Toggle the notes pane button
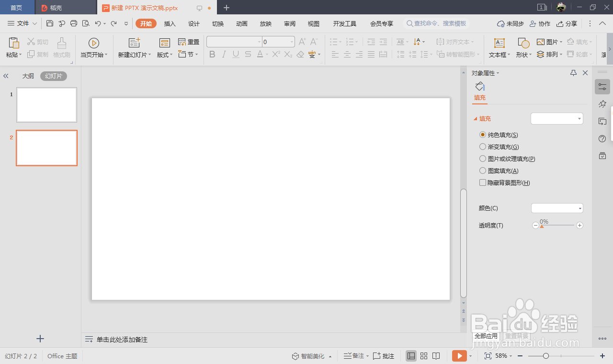The width and height of the screenshot is (613, 364). 356,356
